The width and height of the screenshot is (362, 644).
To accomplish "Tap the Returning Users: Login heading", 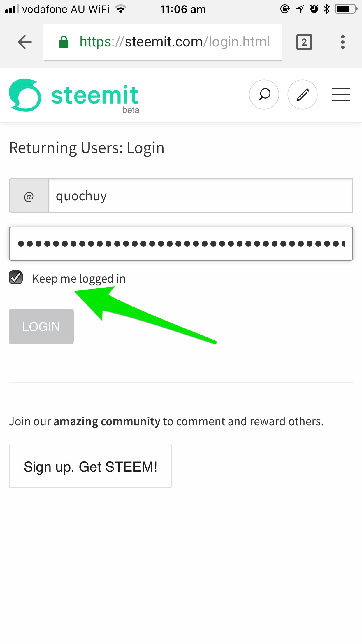I will point(87,148).
